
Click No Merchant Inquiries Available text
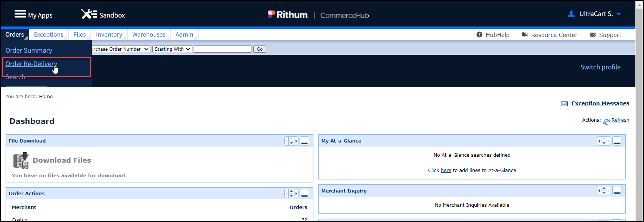[472, 205]
